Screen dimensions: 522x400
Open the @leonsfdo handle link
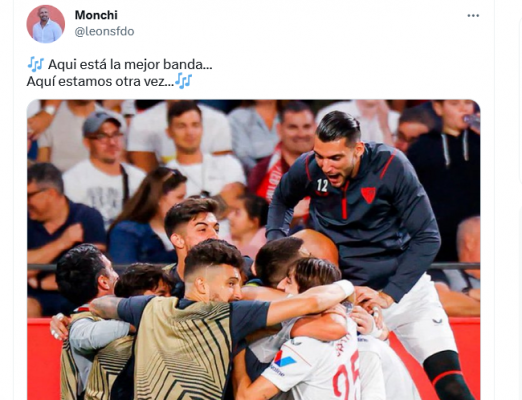point(104,32)
